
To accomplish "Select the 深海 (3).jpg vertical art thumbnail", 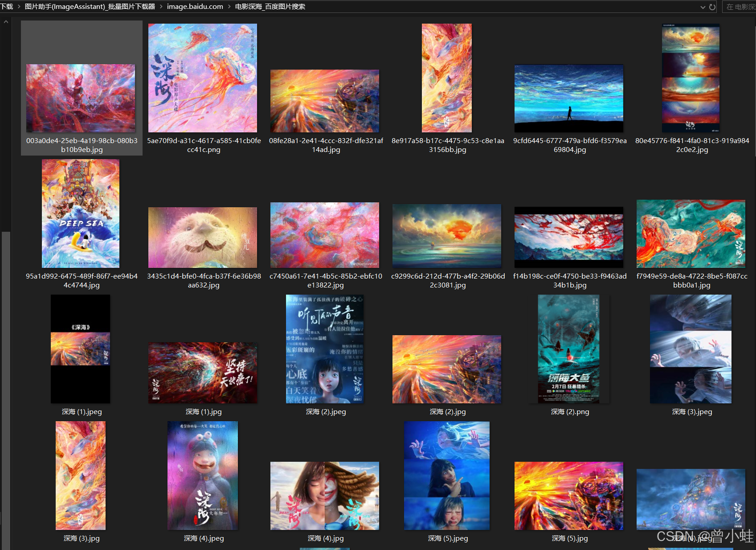I will coord(80,476).
